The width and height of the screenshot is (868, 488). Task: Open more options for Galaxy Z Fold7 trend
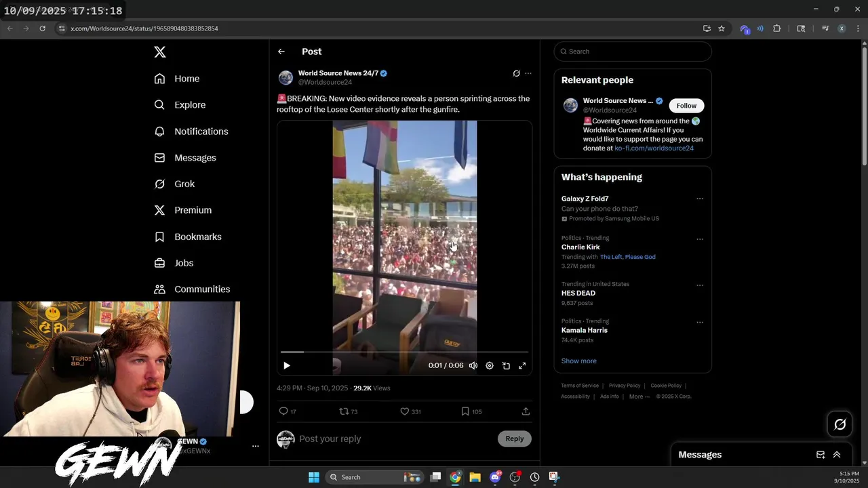700,199
